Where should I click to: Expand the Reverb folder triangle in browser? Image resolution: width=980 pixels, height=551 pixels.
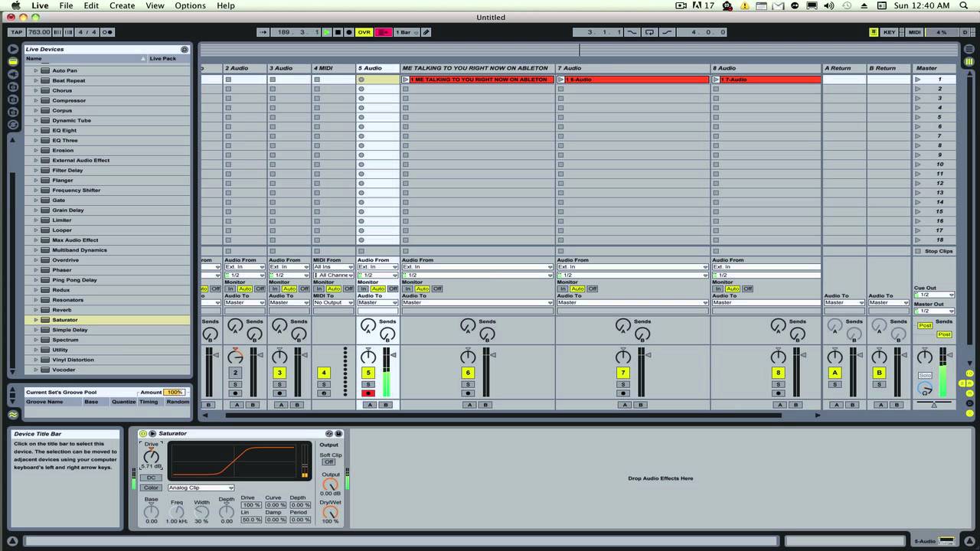35,310
